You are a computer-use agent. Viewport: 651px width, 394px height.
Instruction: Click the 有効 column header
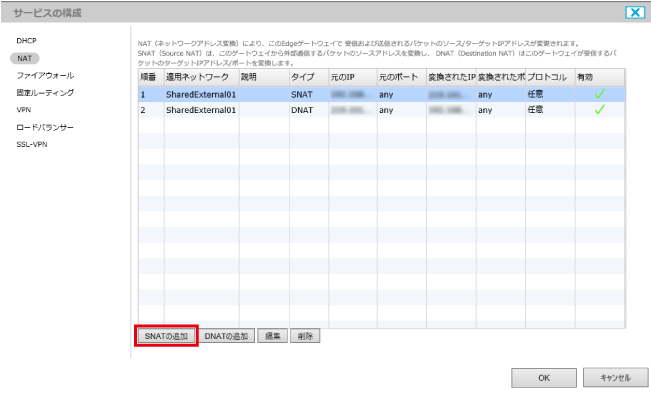click(600, 77)
